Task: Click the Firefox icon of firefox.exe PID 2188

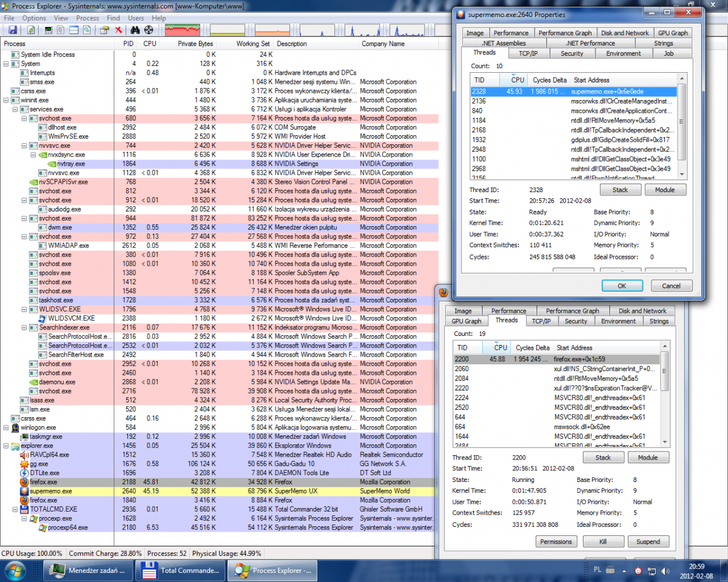Action: tap(25, 482)
